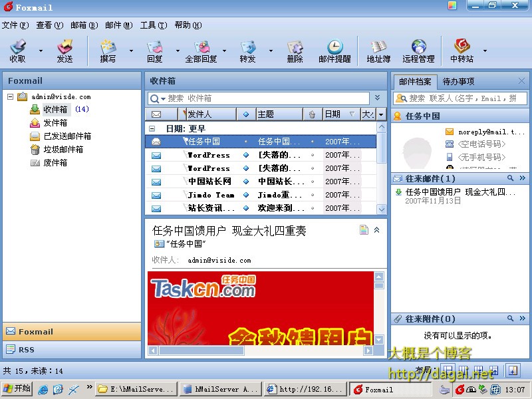Expand the 往来附件 section chevron
Image resolution: width=532 pixels, height=399 pixels.
[522, 319]
